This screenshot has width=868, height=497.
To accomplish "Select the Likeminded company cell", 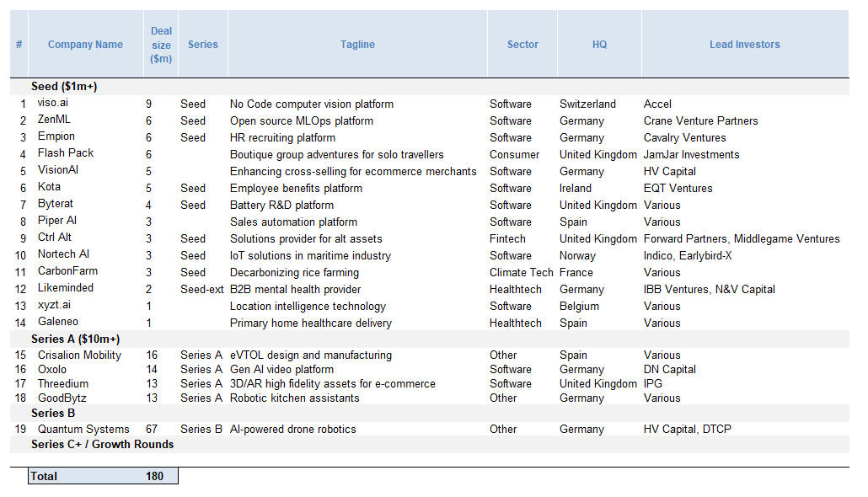I will [66, 288].
